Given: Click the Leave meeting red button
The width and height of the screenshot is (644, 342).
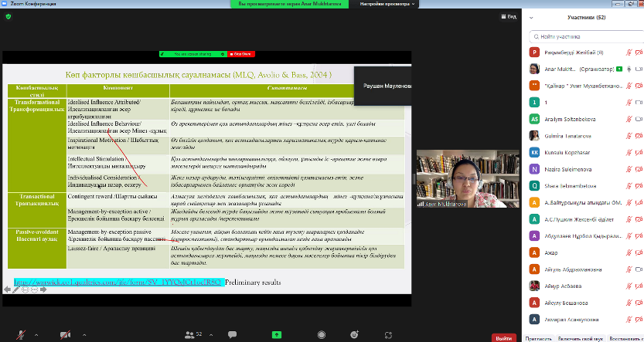Looking at the screenshot, I should [x=504, y=337].
